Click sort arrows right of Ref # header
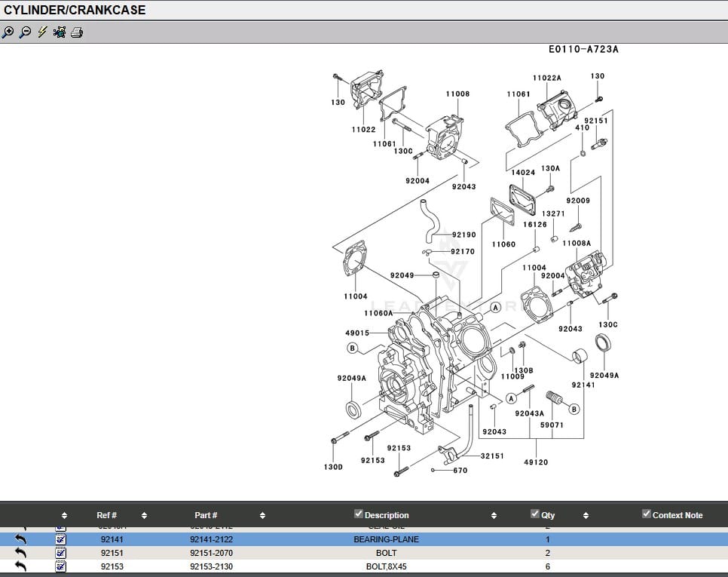 tap(144, 516)
